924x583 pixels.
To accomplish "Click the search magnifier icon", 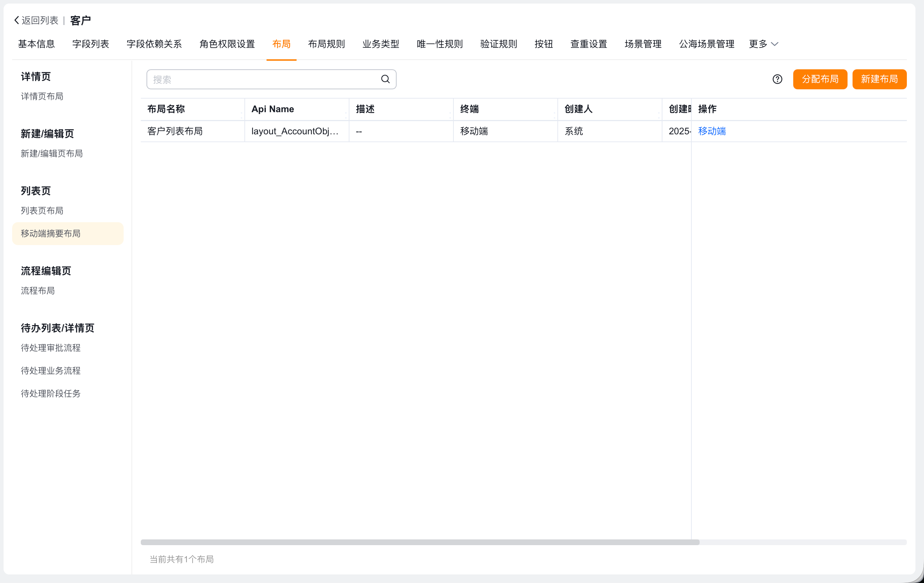I will [x=385, y=79].
